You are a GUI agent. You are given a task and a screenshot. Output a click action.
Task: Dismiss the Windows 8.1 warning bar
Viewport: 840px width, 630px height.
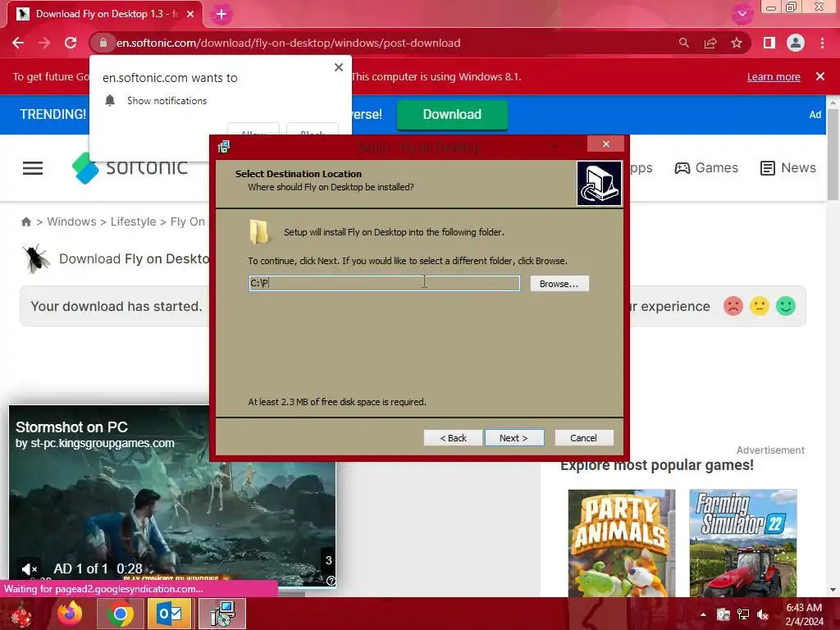coord(820,76)
